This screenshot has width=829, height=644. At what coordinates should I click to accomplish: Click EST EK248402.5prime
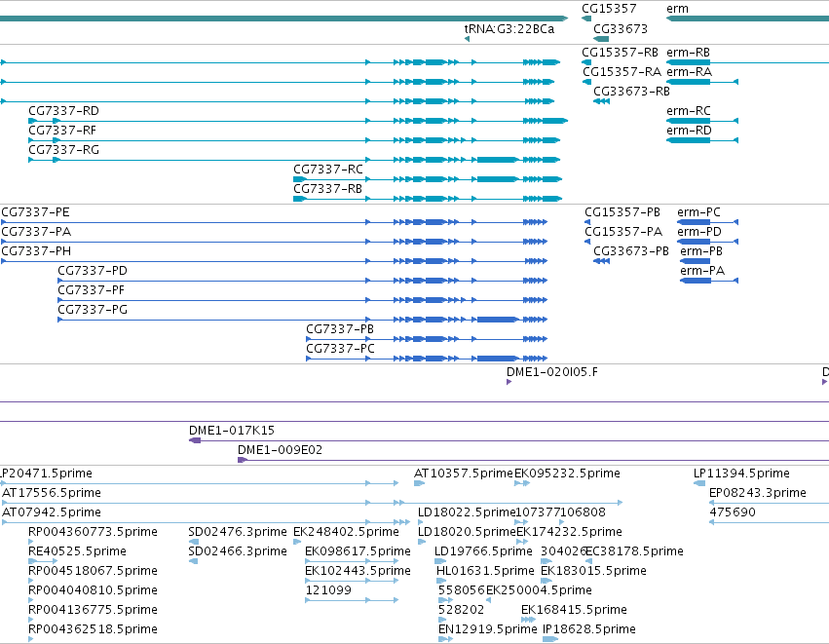click(x=346, y=532)
